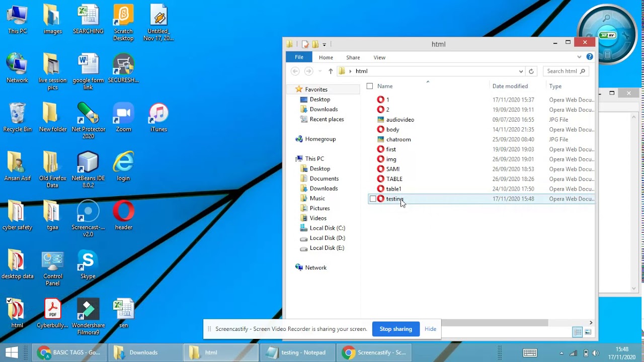The width and height of the screenshot is (644, 362).
Task: Select the TABLE file in list
Action: tap(394, 179)
